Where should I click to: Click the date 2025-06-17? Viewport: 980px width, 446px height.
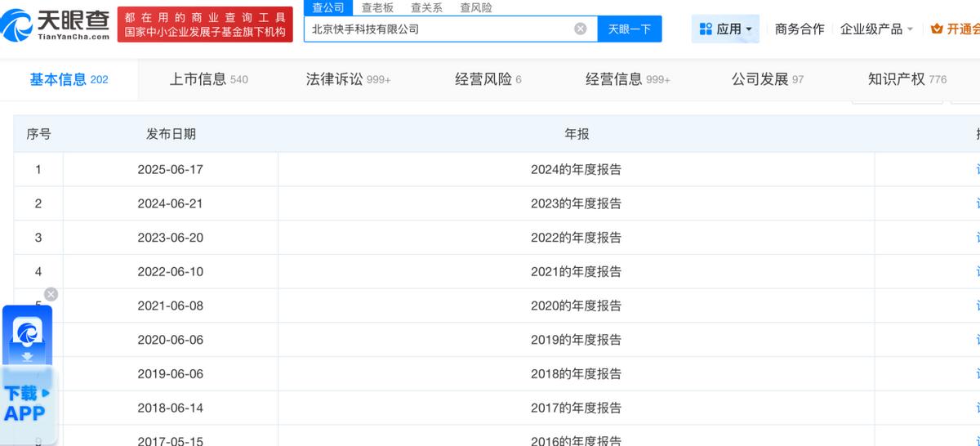(171, 170)
